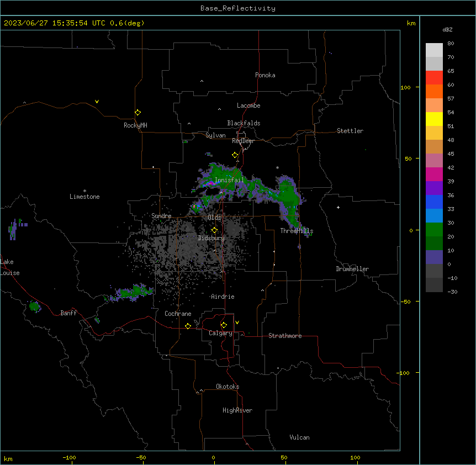Click the RedDeer city label
Image resolution: width=476 pixels, height=465 pixels.
243,141
